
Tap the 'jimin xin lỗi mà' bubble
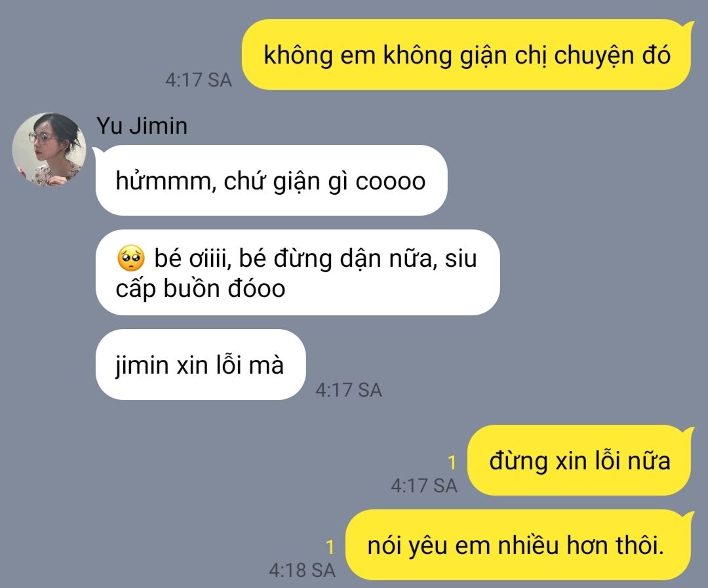pyautogui.click(x=201, y=364)
